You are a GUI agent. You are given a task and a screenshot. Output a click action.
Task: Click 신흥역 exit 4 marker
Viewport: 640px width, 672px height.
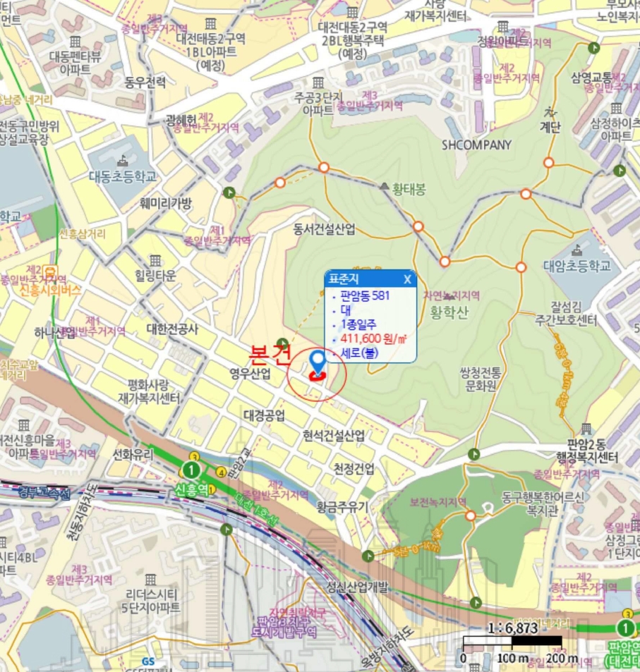[x=221, y=472]
